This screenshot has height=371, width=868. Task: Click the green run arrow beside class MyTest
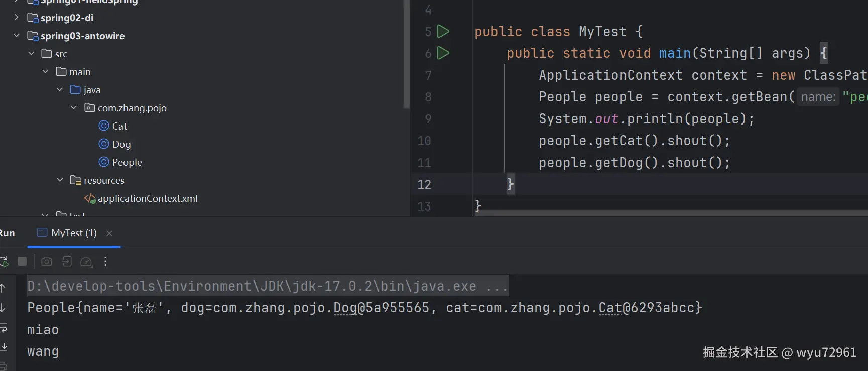[x=443, y=32]
